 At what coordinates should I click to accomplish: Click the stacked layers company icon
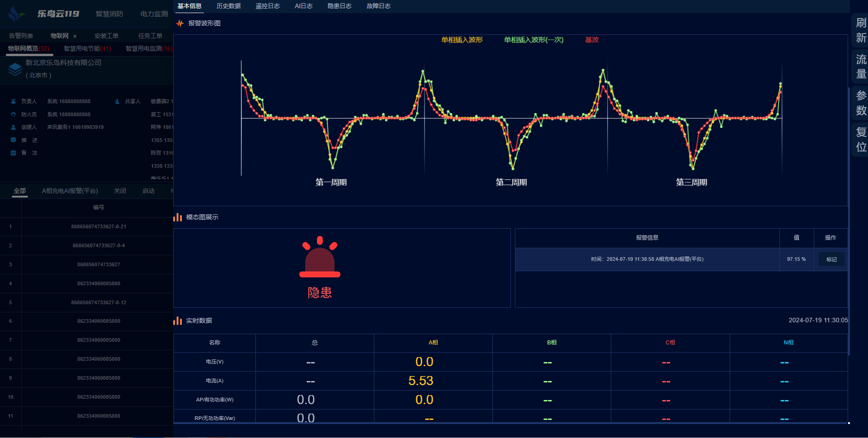[x=15, y=69]
